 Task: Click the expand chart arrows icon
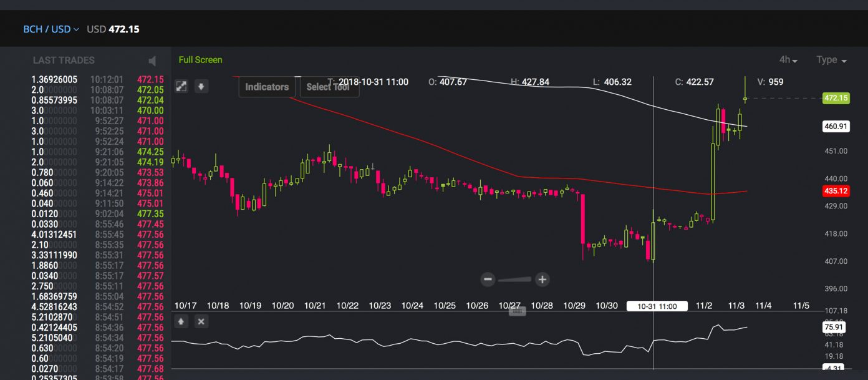(181, 87)
